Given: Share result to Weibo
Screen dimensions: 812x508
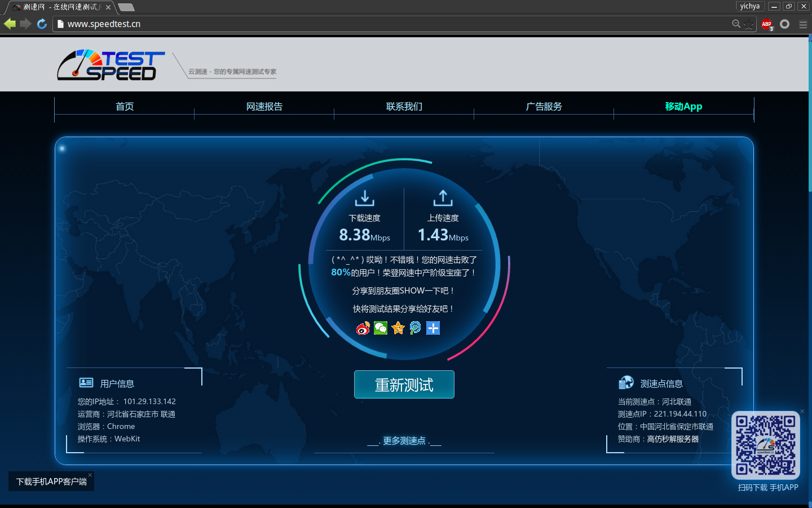Looking at the screenshot, I should point(363,328).
